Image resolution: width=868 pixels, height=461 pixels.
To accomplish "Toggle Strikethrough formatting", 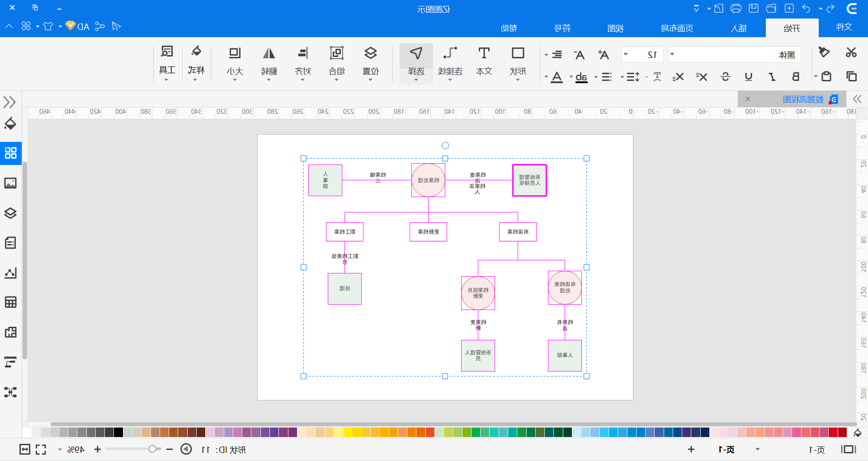I will [725, 77].
